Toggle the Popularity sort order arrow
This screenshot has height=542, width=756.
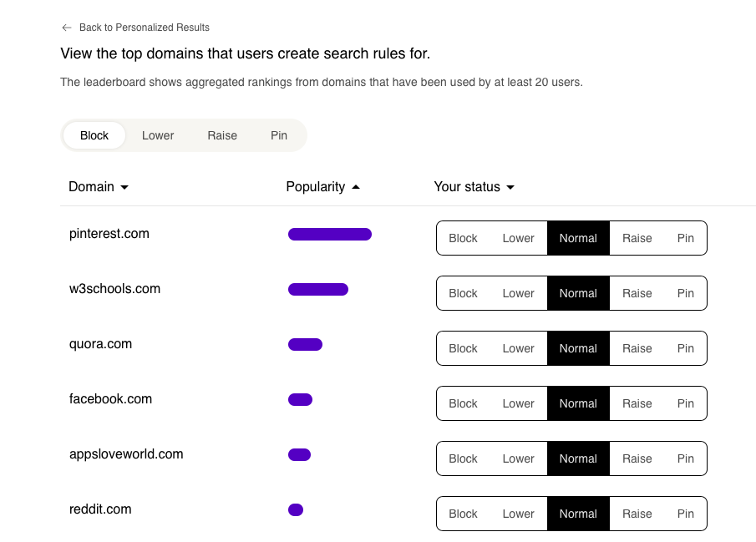(x=358, y=186)
